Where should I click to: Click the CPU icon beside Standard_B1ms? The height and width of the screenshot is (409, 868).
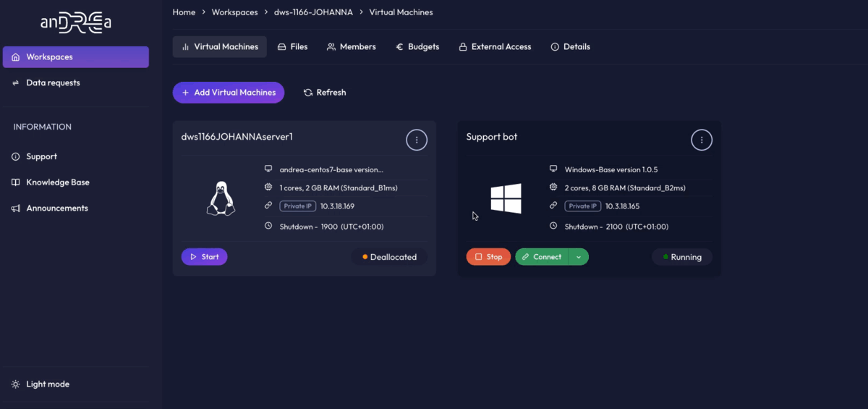tap(268, 187)
